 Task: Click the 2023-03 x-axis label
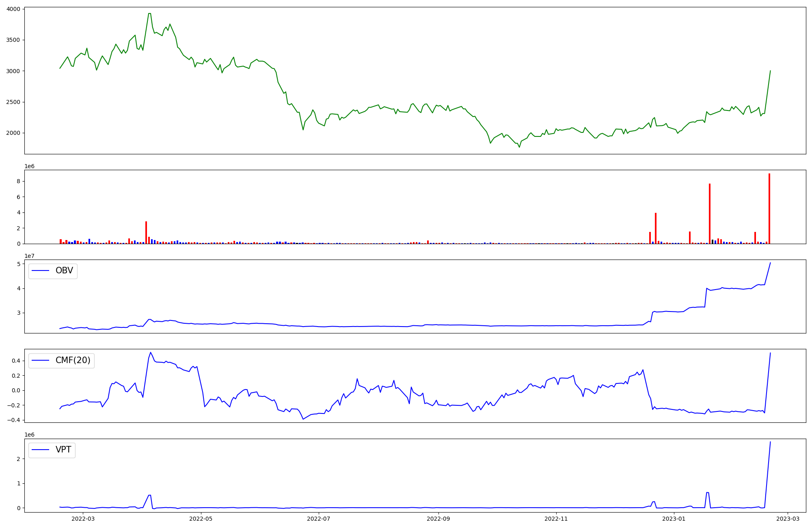[x=788, y=519]
